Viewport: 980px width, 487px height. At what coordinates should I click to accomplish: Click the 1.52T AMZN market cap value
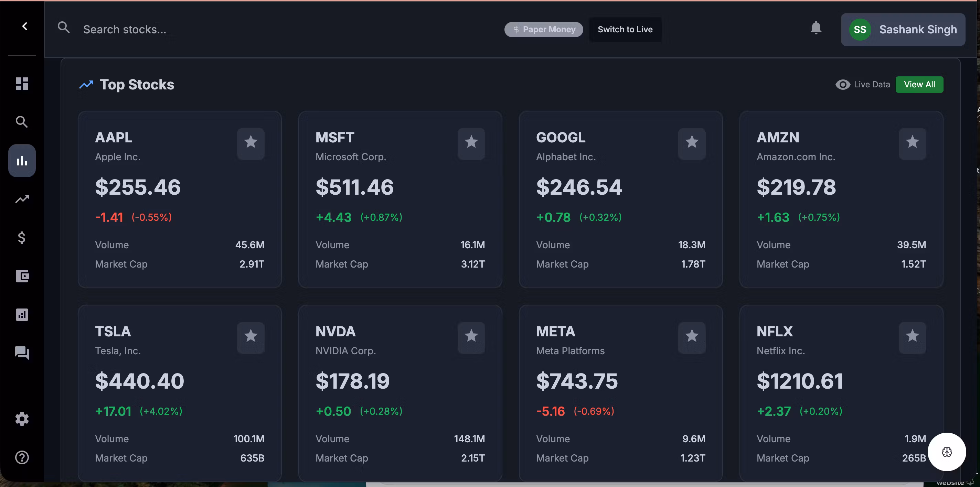click(914, 264)
